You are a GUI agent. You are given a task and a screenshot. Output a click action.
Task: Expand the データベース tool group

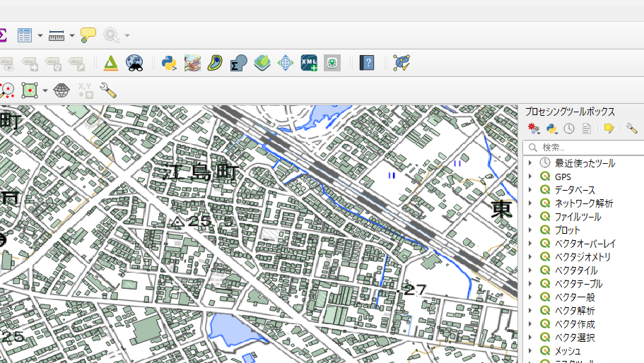[x=530, y=190]
